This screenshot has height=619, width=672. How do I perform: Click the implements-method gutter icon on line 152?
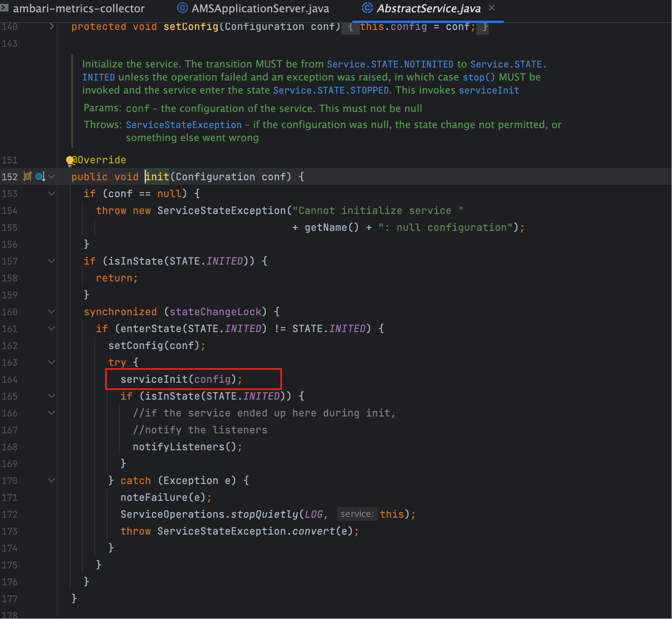click(x=27, y=176)
